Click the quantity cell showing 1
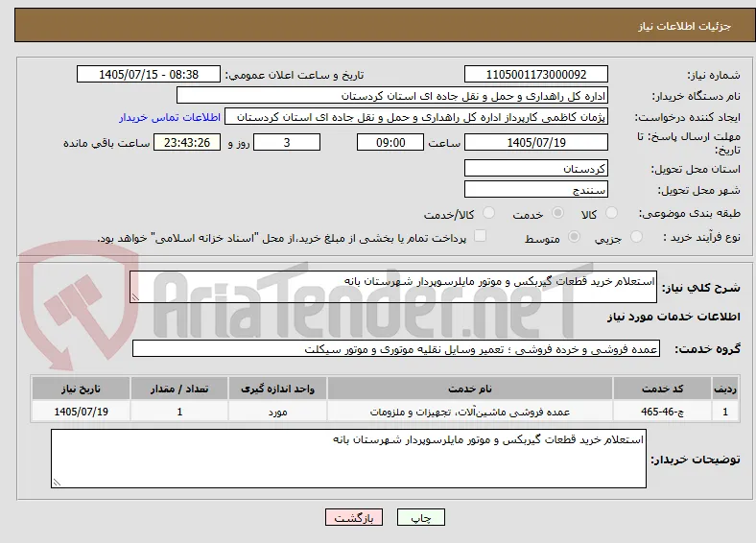The image size is (756, 543). pos(179,412)
